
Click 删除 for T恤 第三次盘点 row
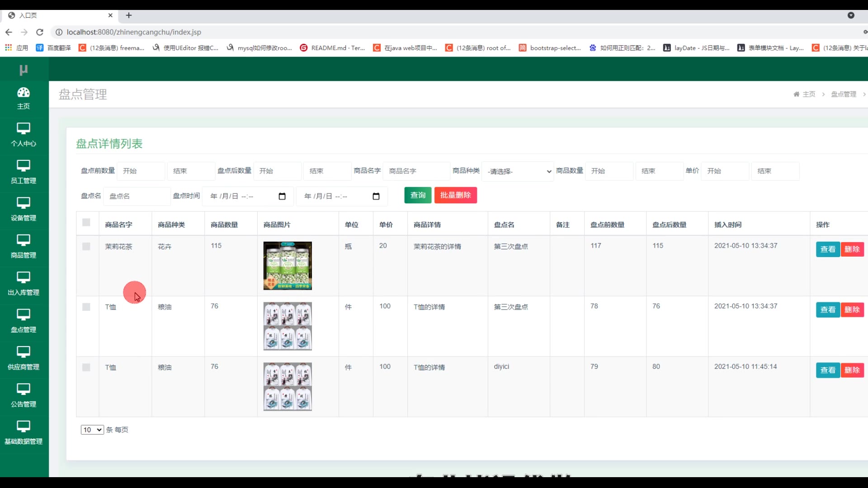[x=852, y=310]
